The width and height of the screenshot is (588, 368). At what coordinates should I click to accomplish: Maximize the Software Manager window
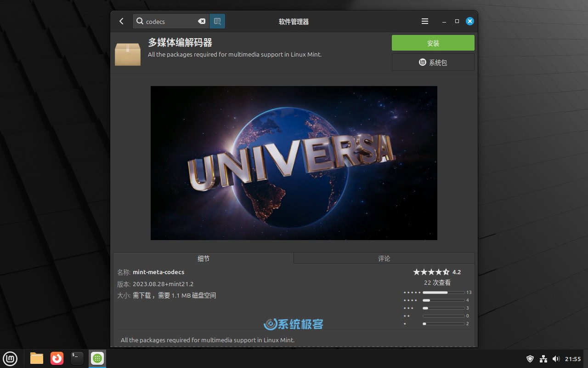(457, 21)
